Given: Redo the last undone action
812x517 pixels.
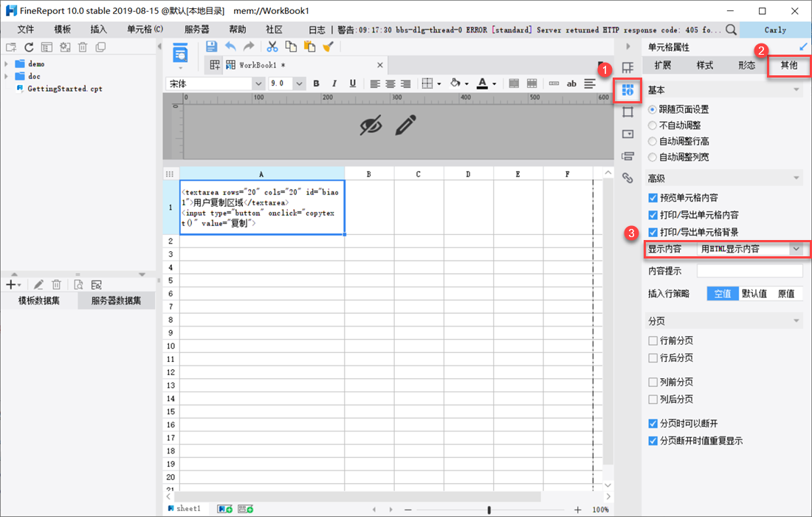Looking at the screenshot, I should click(249, 46).
